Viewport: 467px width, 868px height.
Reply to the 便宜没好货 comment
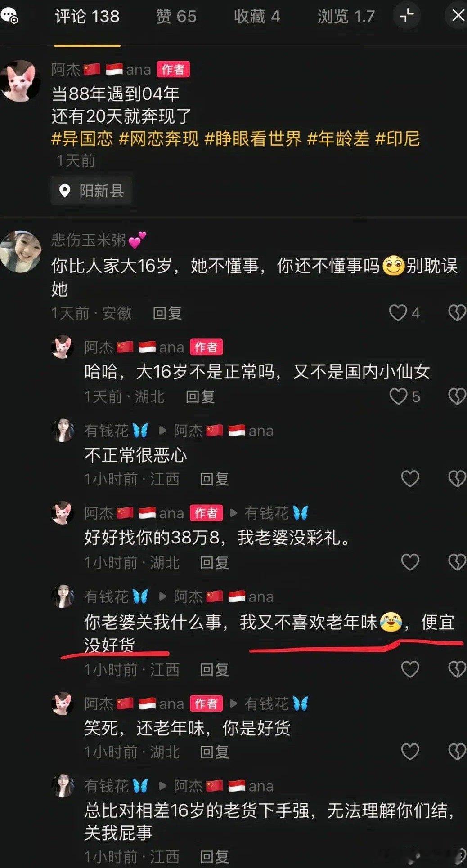click(x=214, y=670)
